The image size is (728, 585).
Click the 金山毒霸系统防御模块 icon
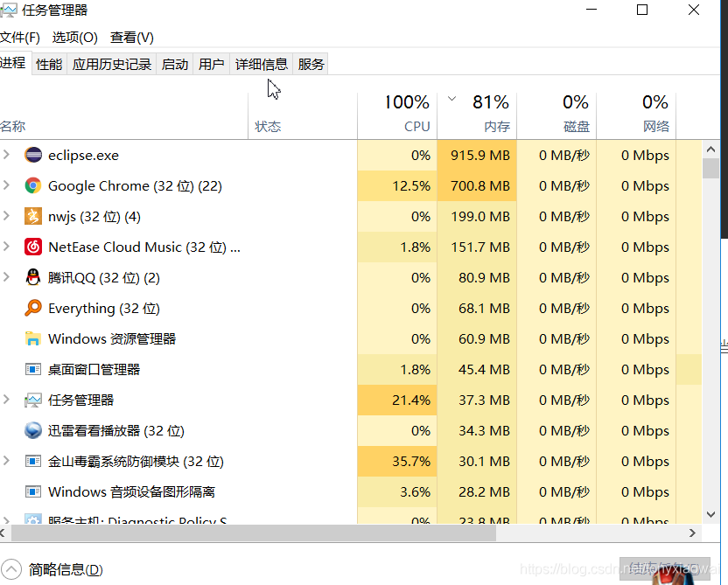pyautogui.click(x=33, y=461)
